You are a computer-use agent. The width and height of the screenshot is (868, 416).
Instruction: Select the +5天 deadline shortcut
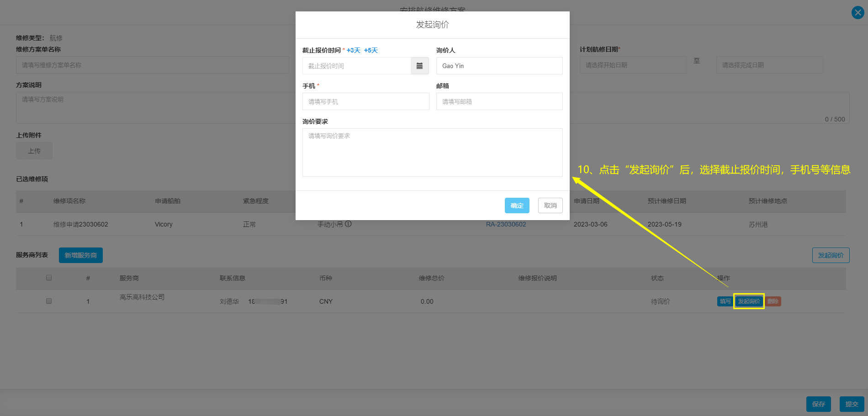371,50
